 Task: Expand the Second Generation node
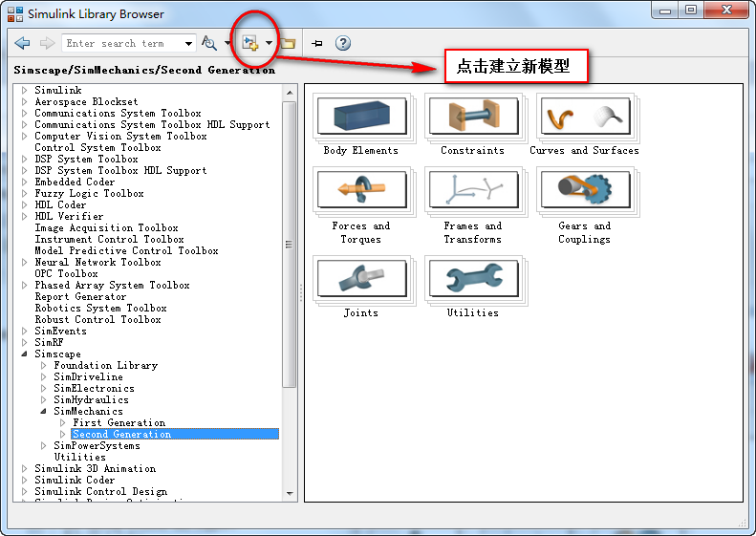point(63,435)
